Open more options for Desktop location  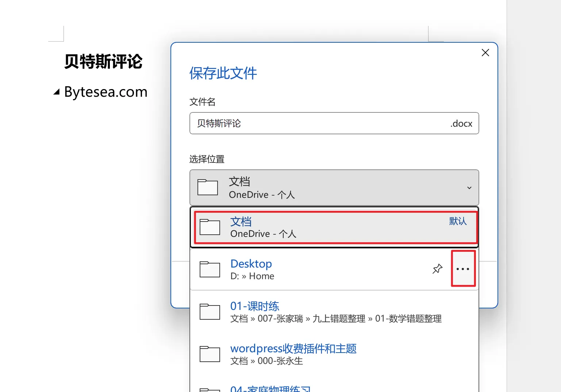point(463,269)
